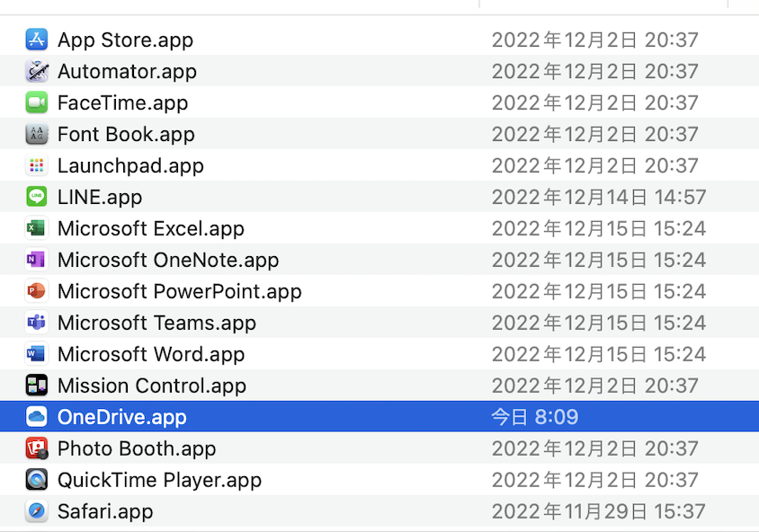Click the Automator robot icon
This screenshot has height=532, width=759.
37,71
